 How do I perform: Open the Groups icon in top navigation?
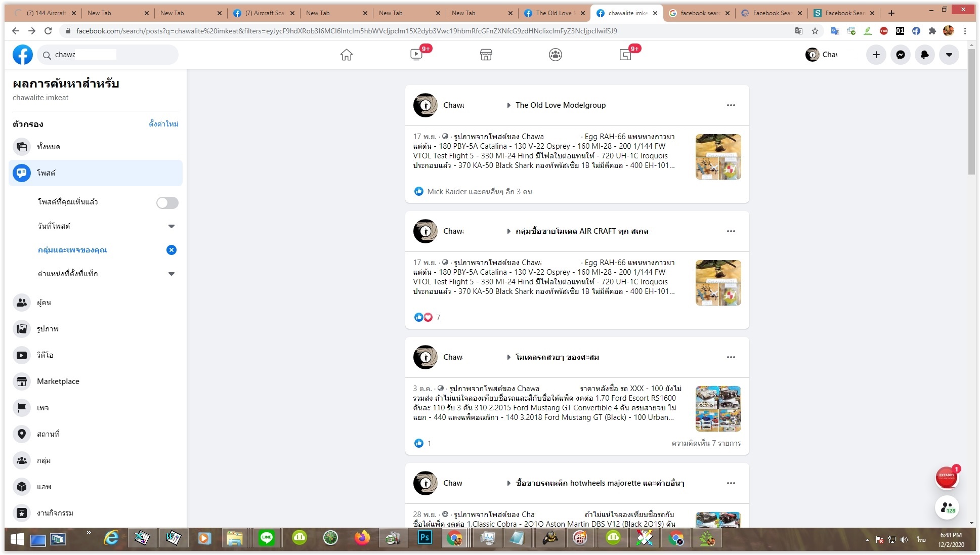[555, 55]
